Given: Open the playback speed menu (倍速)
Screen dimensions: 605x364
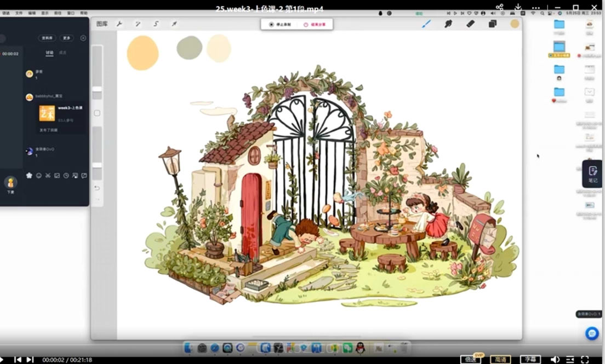Looking at the screenshot, I should 470,359.
